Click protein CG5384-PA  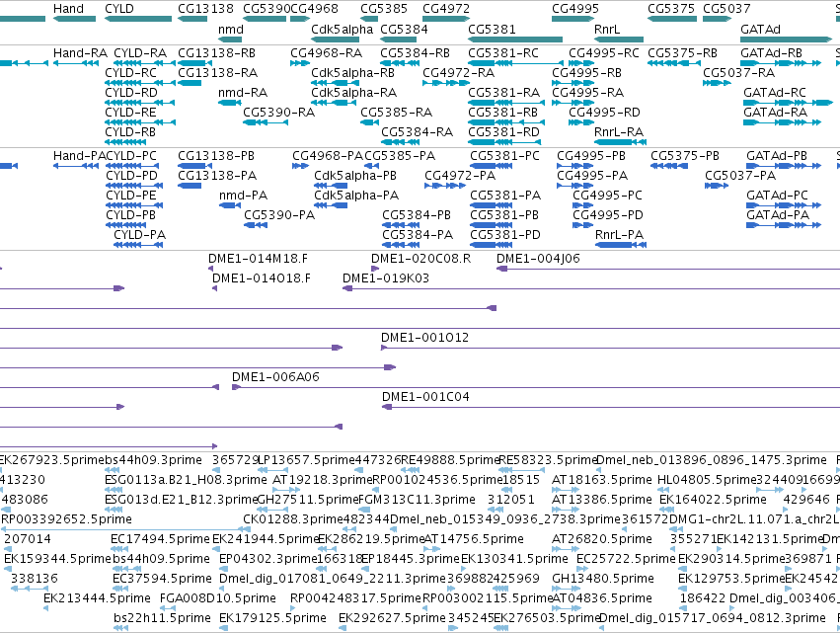418,235
